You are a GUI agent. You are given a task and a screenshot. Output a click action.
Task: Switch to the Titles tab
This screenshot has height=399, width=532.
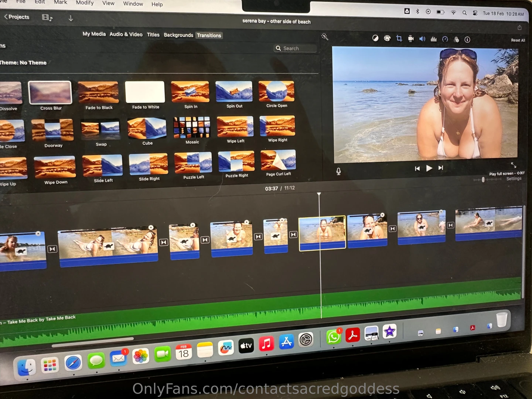pos(153,35)
